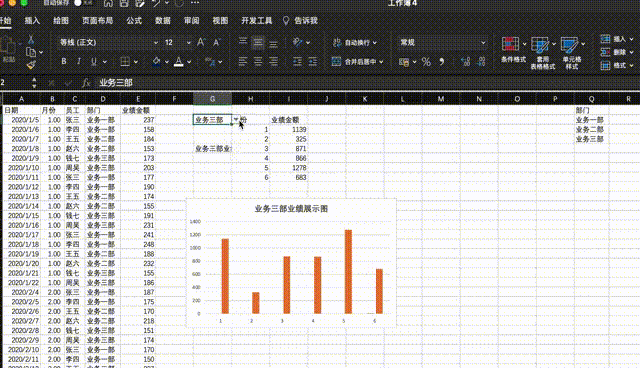Click the Copy icon
Viewport: 640px width, 368px height.
31,52
